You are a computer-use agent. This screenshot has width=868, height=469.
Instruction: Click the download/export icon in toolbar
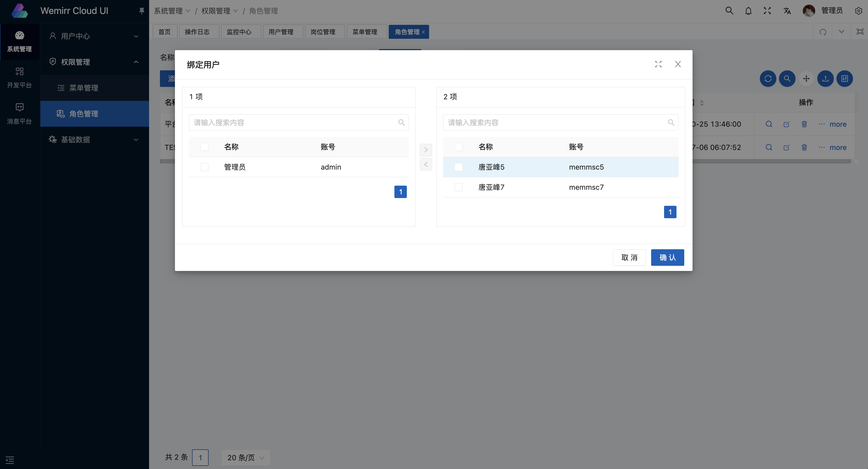pos(825,79)
